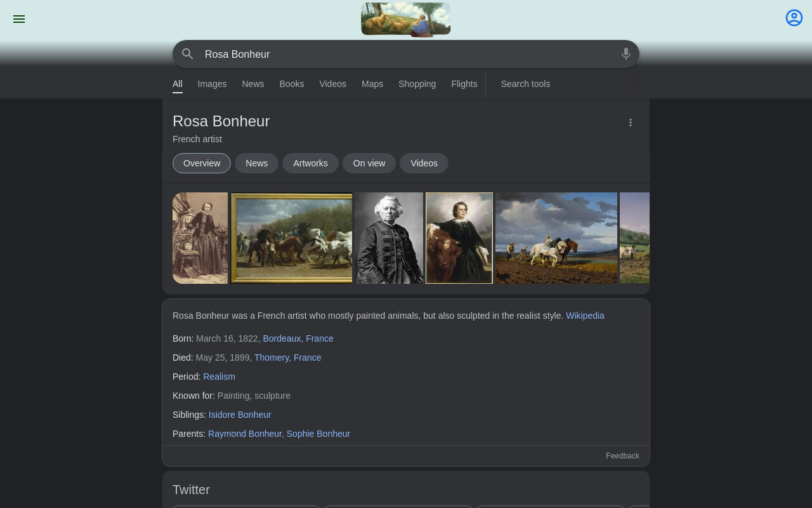812x508 pixels.
Task: Open the Realism period link
Action: (x=219, y=377)
